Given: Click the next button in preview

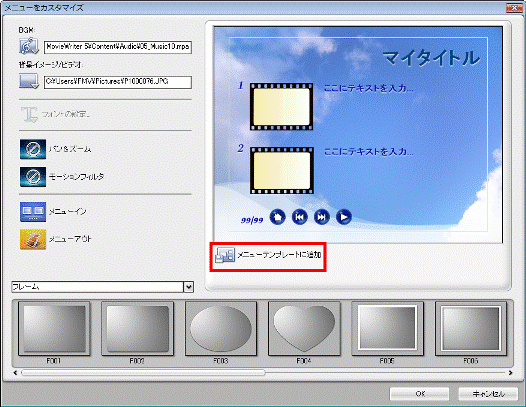Looking at the screenshot, I should (321, 217).
